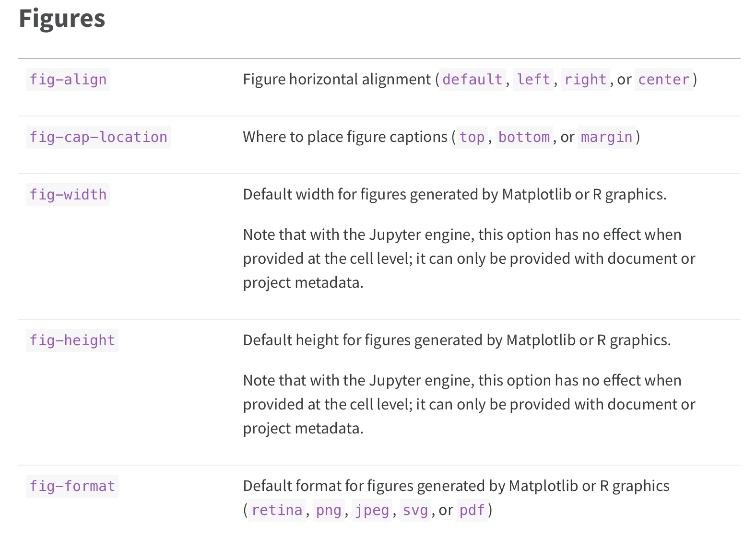Click the 'margin' caption location value
This screenshot has height=538, width=756.
coord(607,137)
